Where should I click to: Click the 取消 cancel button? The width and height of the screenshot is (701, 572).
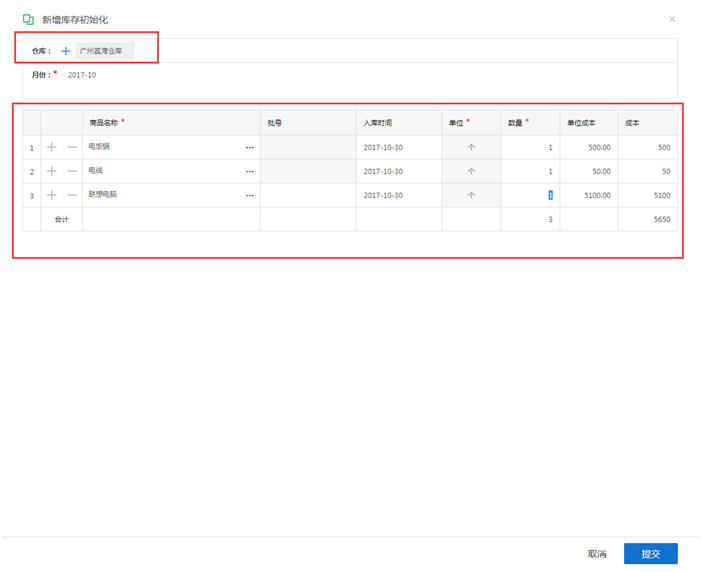[x=597, y=554]
